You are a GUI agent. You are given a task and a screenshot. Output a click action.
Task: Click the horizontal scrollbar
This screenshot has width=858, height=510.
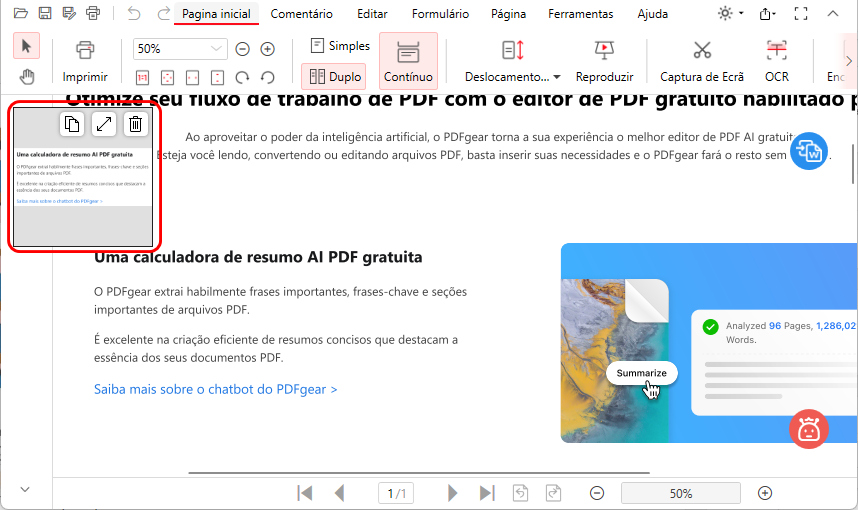419,472
